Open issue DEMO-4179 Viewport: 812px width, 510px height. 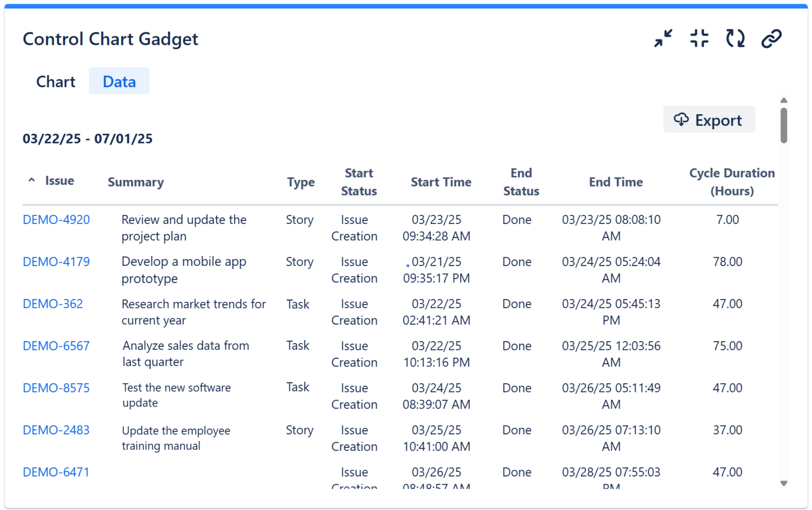tap(56, 262)
